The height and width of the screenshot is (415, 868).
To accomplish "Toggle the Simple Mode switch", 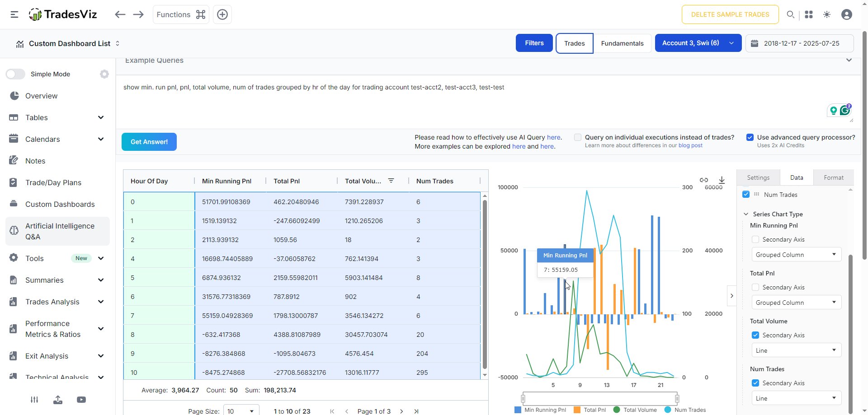I will click(x=15, y=74).
